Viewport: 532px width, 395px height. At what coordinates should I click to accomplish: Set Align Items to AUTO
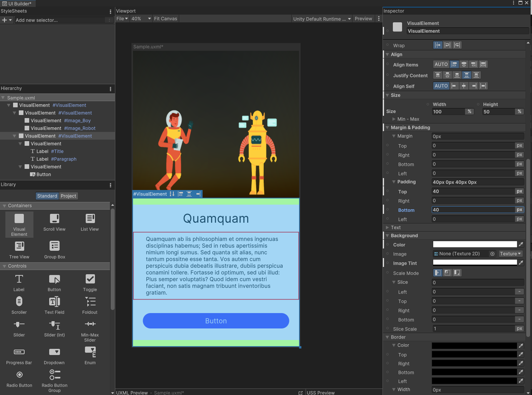441,65
